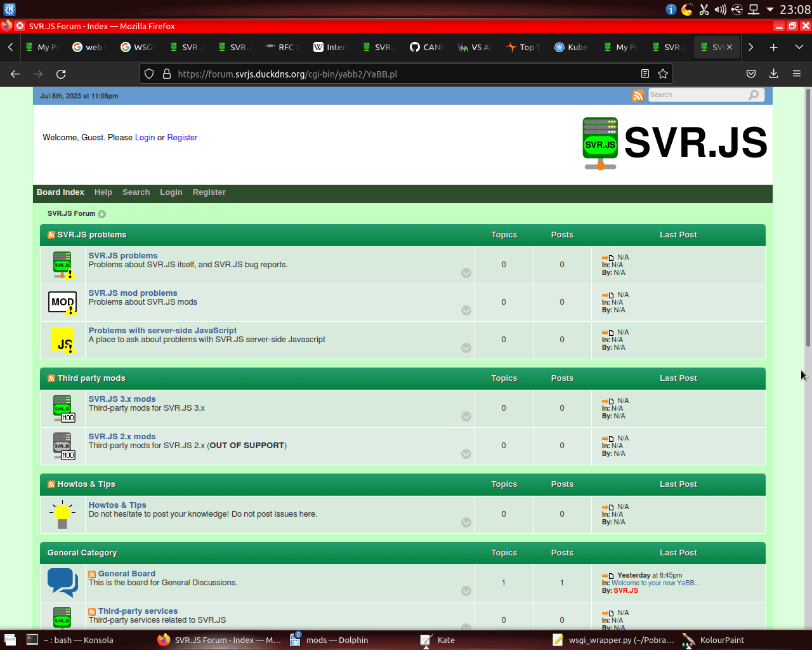Screen dimensions: 812x650
Task: Expand info arrow for General Board
Action: coord(466,591)
